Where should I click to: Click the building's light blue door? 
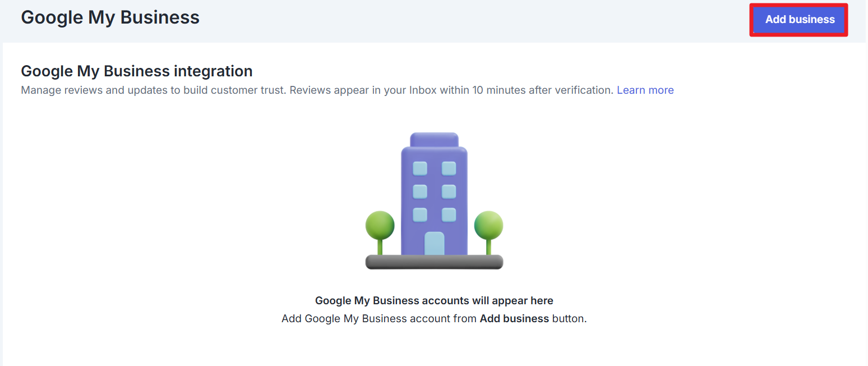pyautogui.click(x=434, y=243)
